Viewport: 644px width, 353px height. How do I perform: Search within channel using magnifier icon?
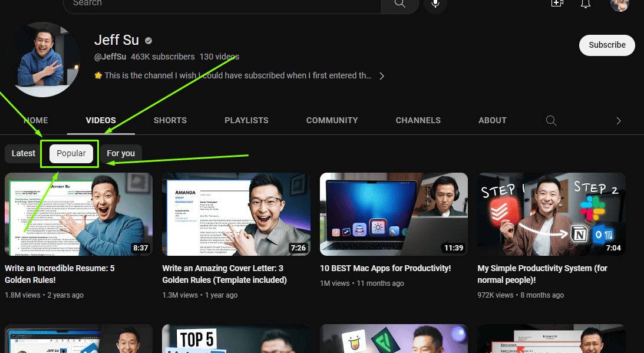[x=551, y=120]
